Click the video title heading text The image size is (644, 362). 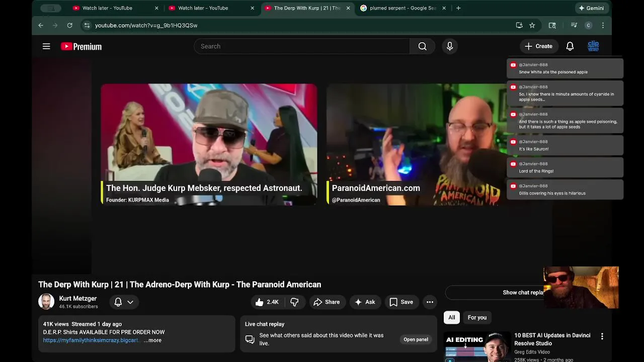(180, 285)
